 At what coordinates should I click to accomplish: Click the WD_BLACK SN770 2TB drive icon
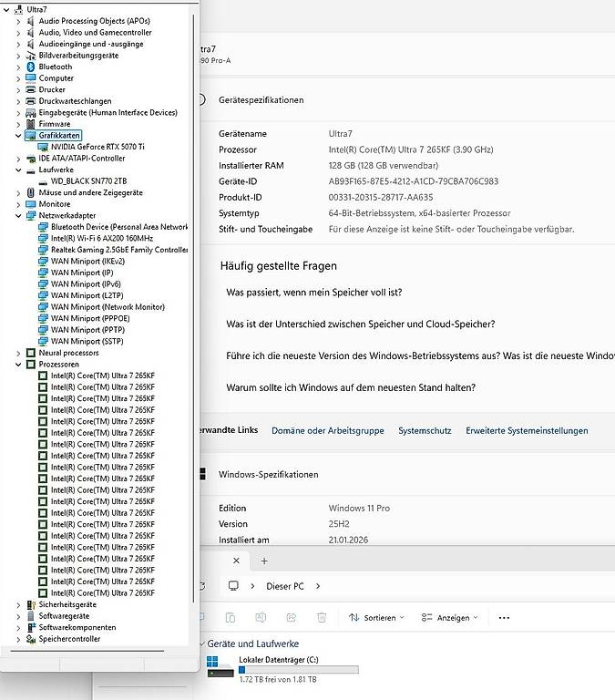point(44,181)
